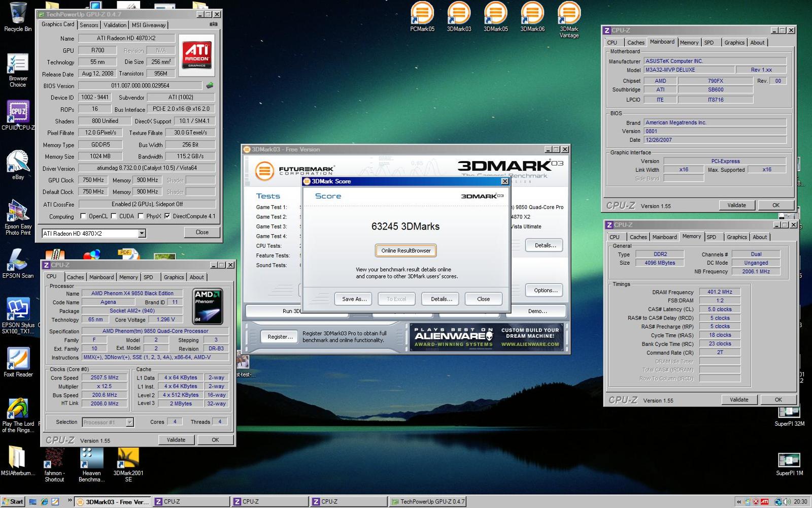Image resolution: width=812 pixels, height=508 pixels.
Task: Click the BIOS Version field in GPU-Z
Action: tap(140, 86)
